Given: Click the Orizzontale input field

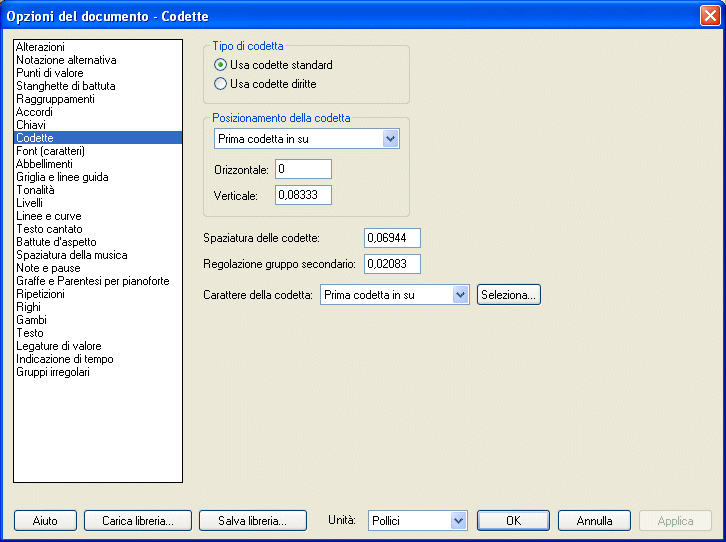Looking at the screenshot, I should coord(303,169).
